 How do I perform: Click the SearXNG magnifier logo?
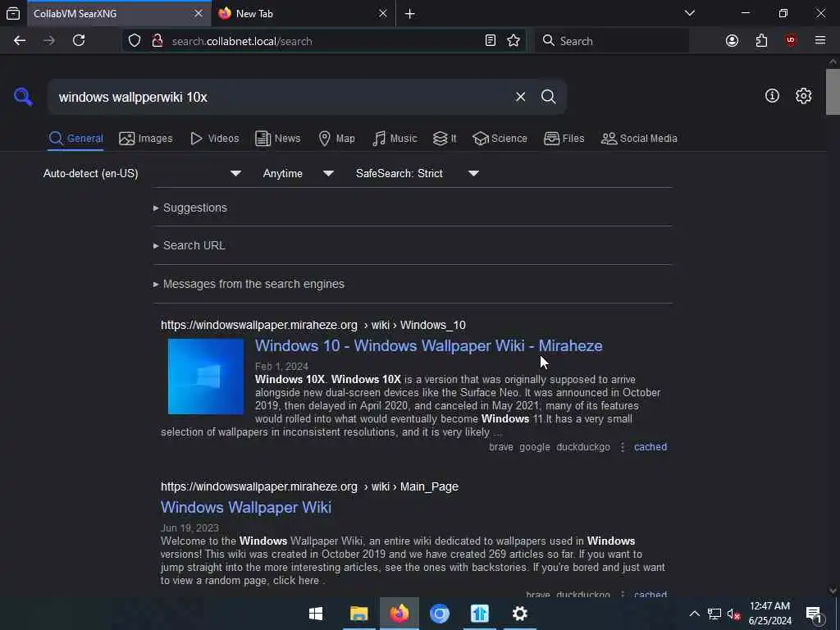[23, 97]
